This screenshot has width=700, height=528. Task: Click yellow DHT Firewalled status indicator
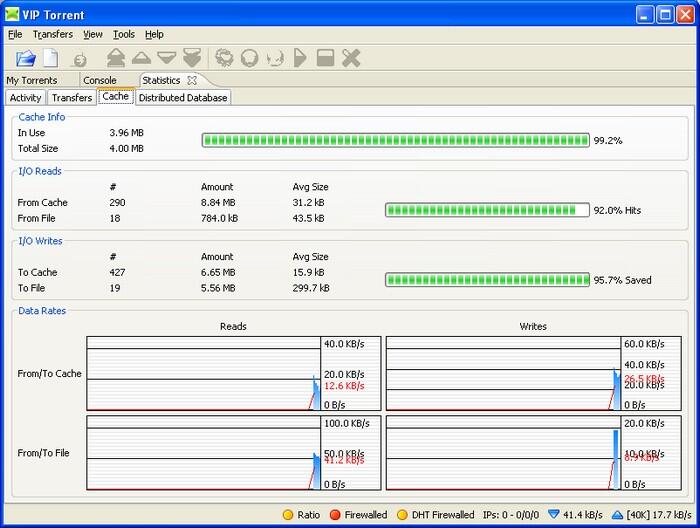pos(402,515)
